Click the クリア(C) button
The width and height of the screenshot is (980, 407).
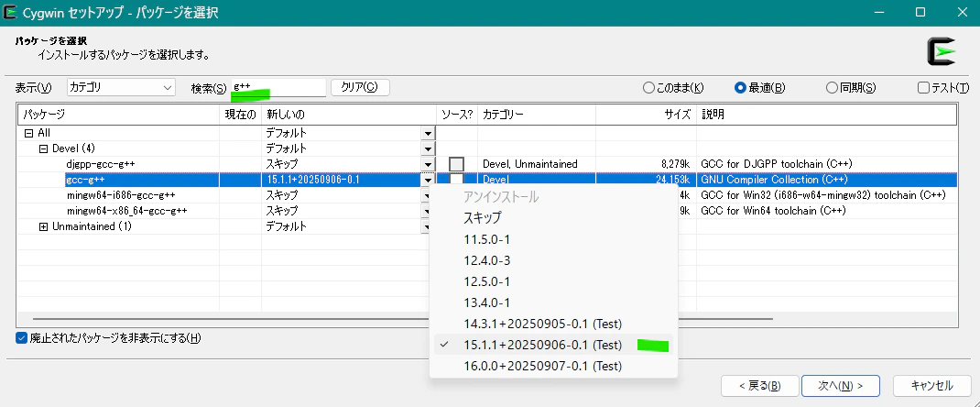(x=360, y=87)
